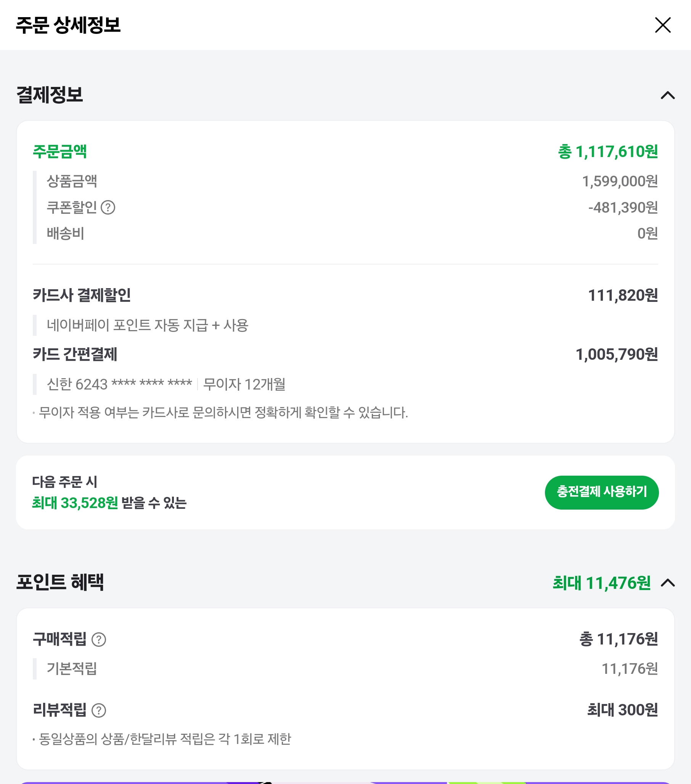Image resolution: width=691 pixels, height=784 pixels.
Task: Click the 결제정보 section heading
Action: tap(50, 95)
